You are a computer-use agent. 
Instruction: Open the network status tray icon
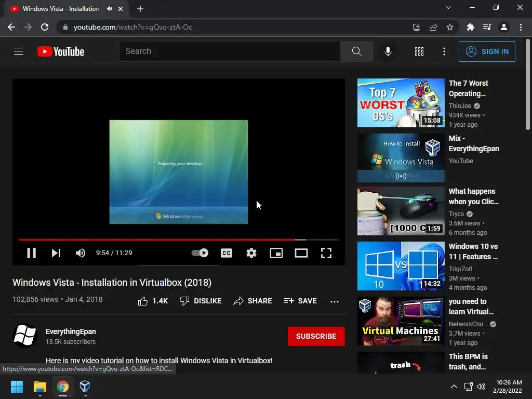[x=469, y=387]
